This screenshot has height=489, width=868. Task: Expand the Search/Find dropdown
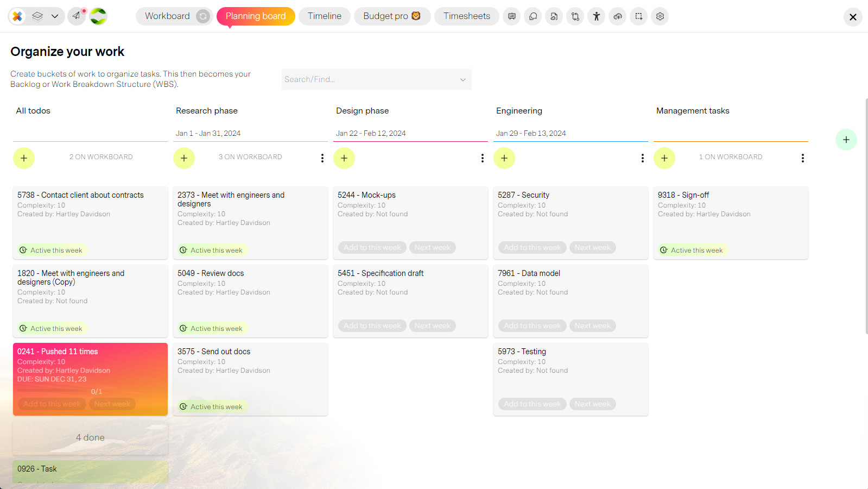(x=376, y=79)
